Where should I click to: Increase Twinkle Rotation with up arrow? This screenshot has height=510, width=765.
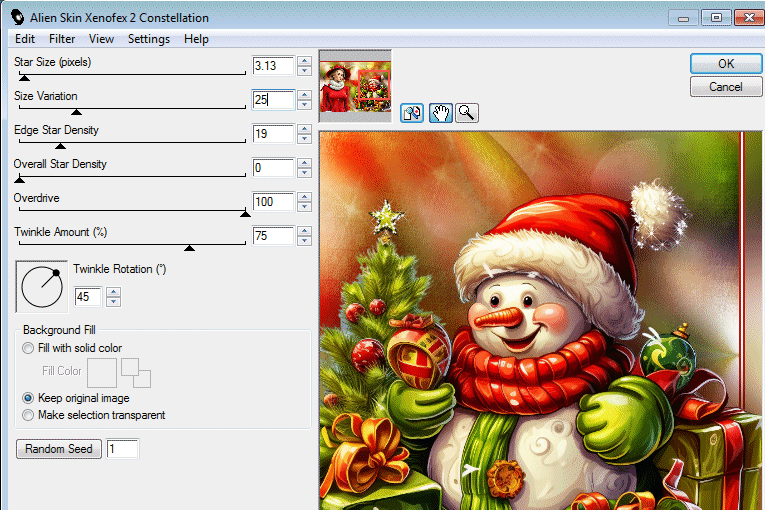pos(113,292)
